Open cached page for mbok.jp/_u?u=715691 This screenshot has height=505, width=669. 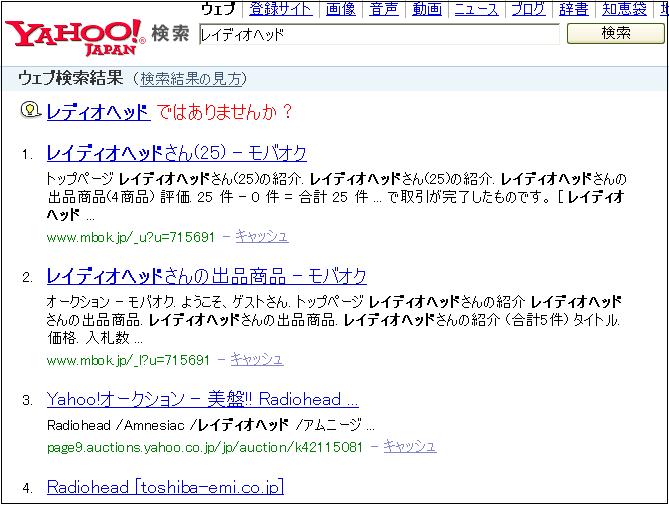coord(262,236)
